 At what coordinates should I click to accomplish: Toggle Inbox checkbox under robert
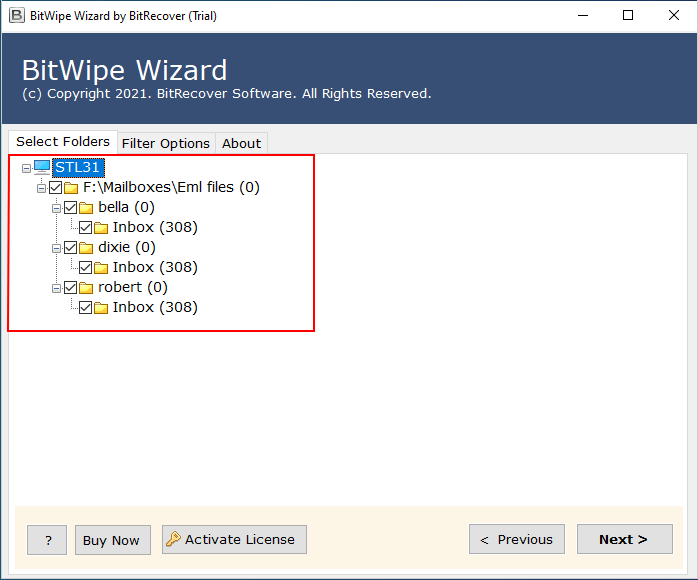coord(85,308)
